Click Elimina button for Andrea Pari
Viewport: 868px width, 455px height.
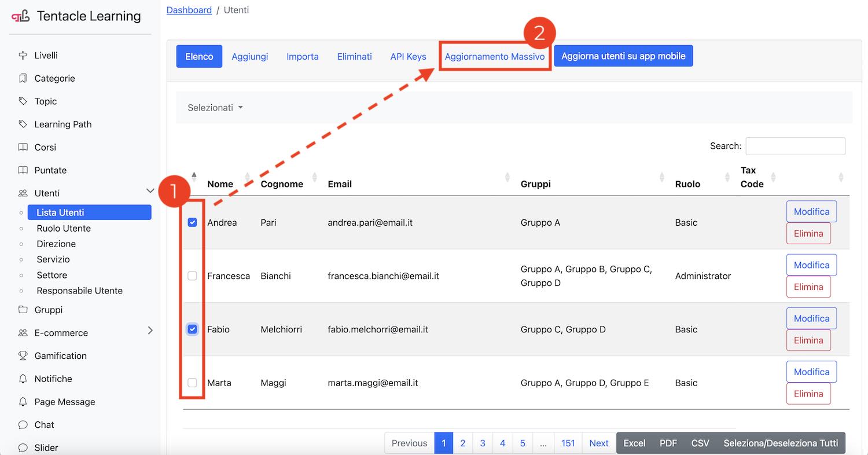808,233
